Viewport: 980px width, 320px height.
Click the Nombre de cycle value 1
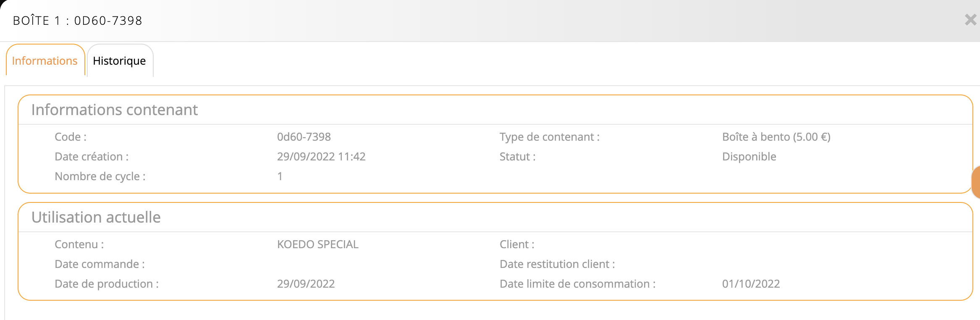coord(280,176)
